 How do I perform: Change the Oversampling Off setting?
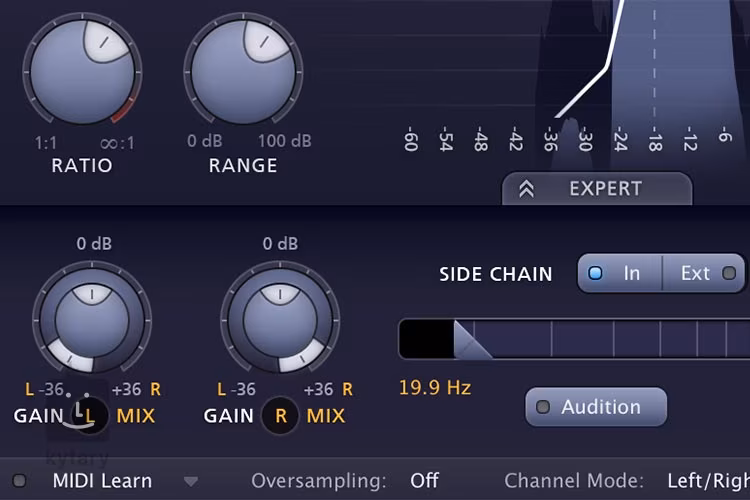tap(424, 481)
